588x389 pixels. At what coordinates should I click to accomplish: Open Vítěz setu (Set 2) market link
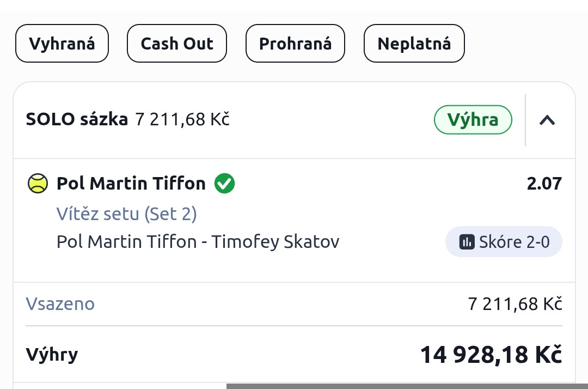(126, 214)
